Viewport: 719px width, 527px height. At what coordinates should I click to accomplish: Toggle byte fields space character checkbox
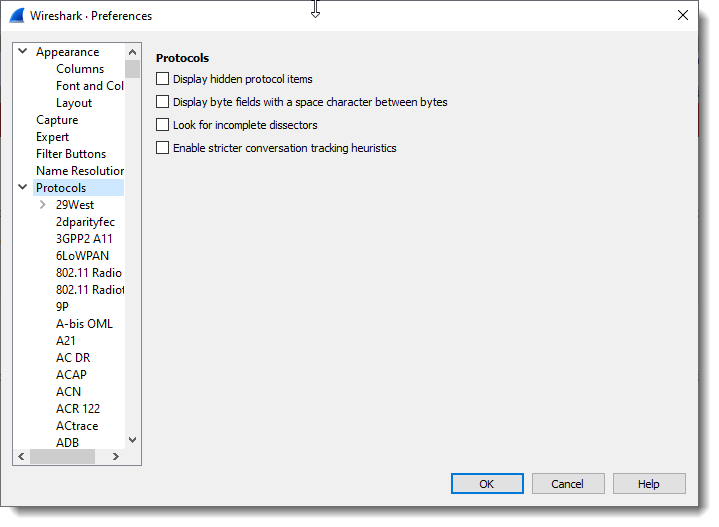coord(163,102)
